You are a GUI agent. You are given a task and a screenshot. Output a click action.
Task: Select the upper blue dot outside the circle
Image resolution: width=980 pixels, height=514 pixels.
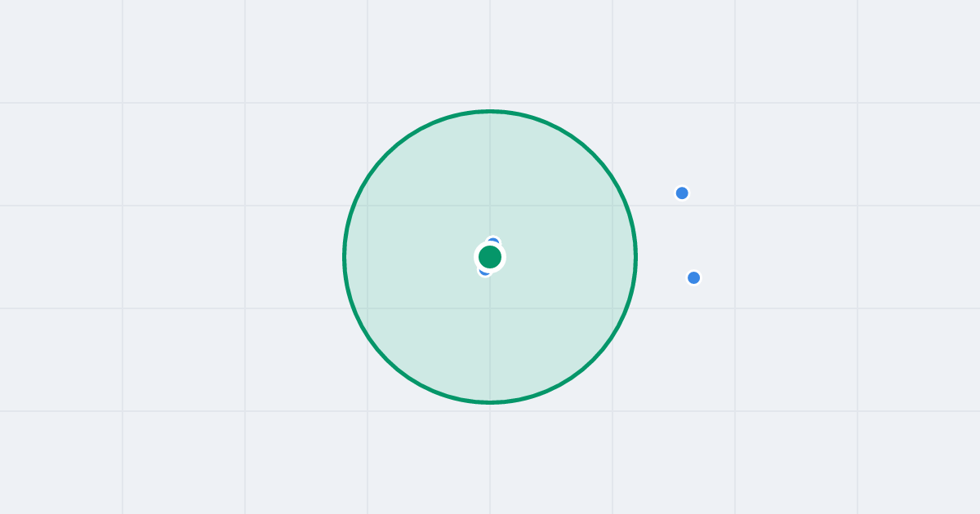(x=682, y=193)
